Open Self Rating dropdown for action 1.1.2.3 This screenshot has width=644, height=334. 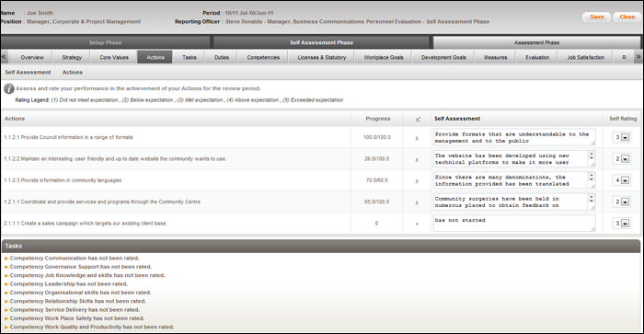pos(621,180)
